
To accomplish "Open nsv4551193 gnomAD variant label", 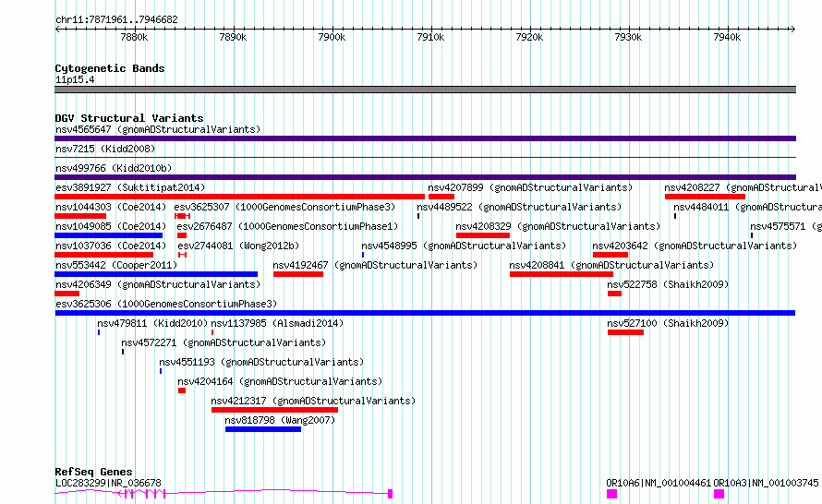I will [x=261, y=362].
